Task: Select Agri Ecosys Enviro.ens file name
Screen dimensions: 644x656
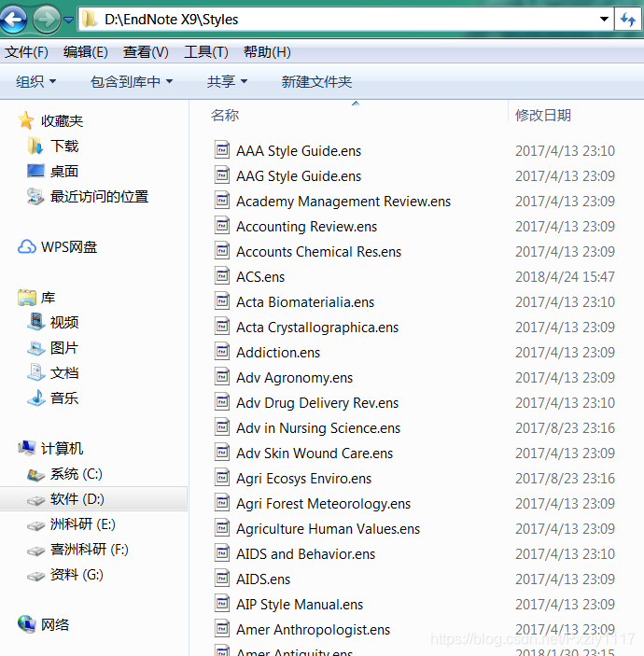Action: (303, 479)
